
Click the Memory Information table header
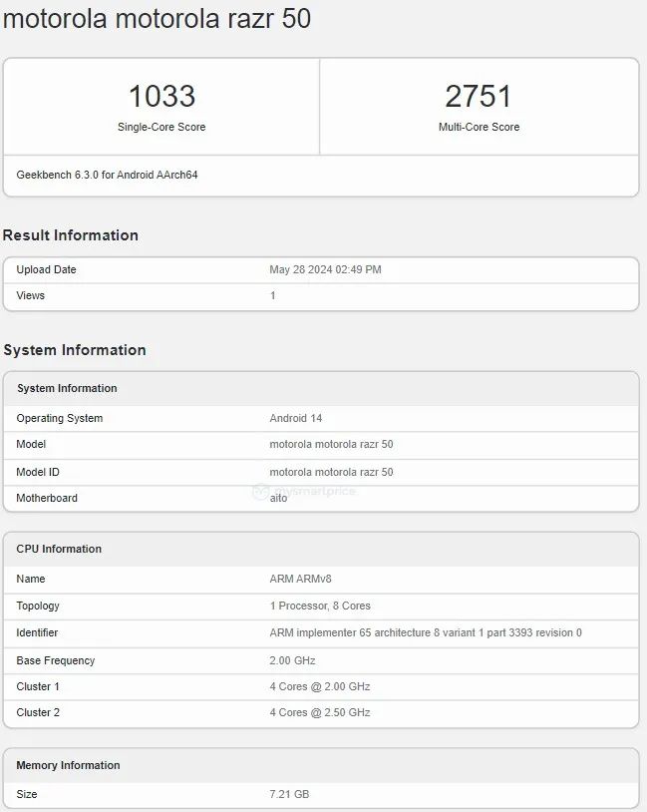[x=68, y=765]
